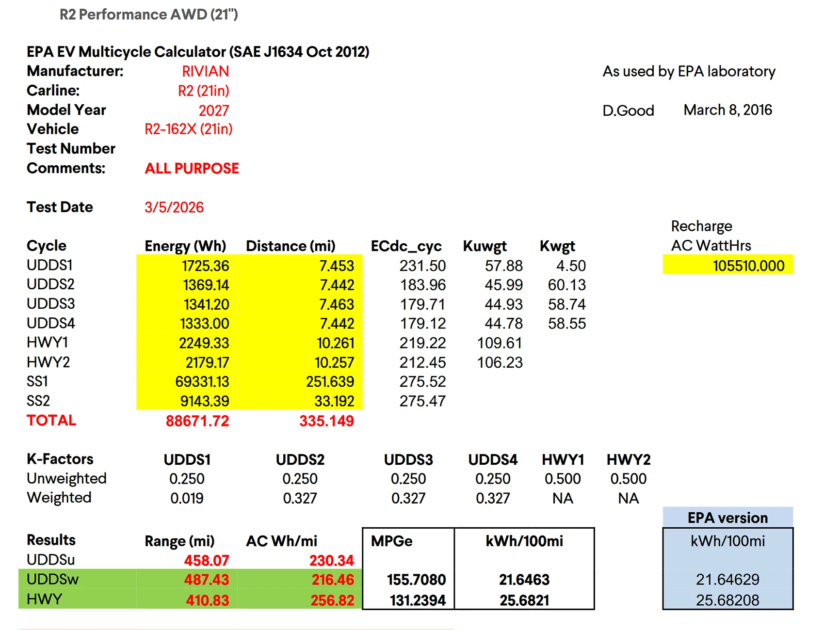Select the HWY range 410.83
Image resolution: width=840 pixels, height=630 pixels.
point(207,600)
